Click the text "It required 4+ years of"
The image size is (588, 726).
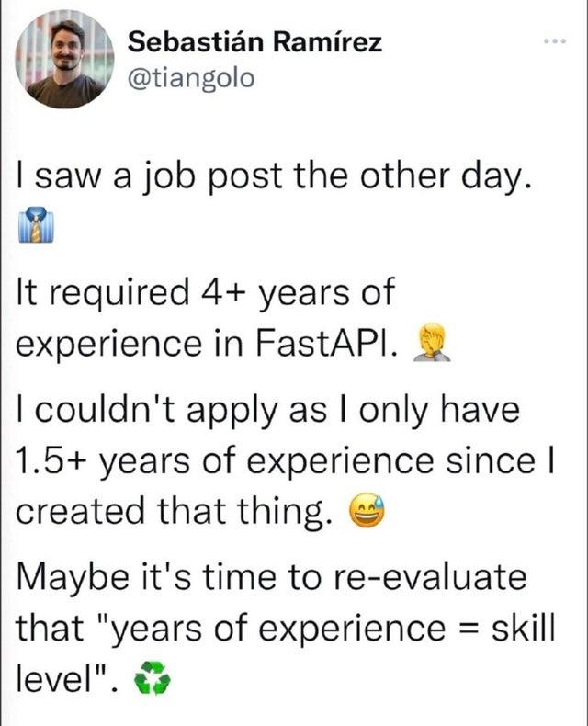(x=205, y=294)
